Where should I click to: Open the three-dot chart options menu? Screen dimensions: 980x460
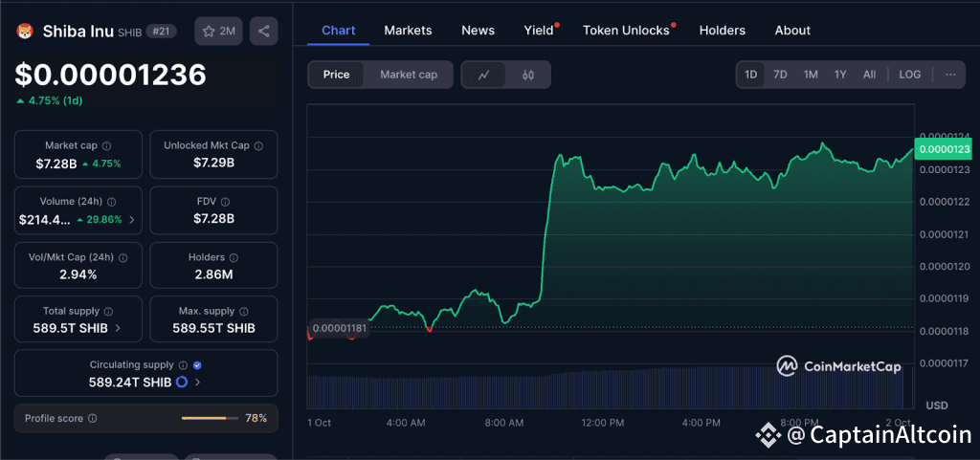(x=949, y=75)
